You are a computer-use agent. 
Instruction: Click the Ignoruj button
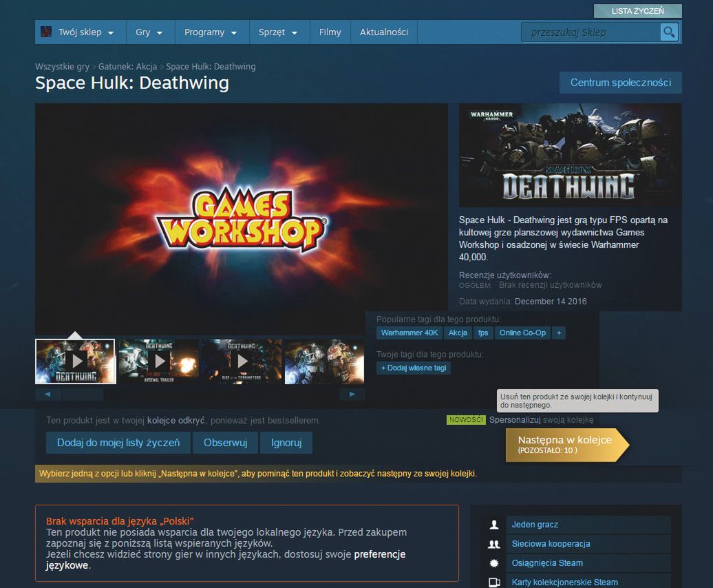coord(286,443)
